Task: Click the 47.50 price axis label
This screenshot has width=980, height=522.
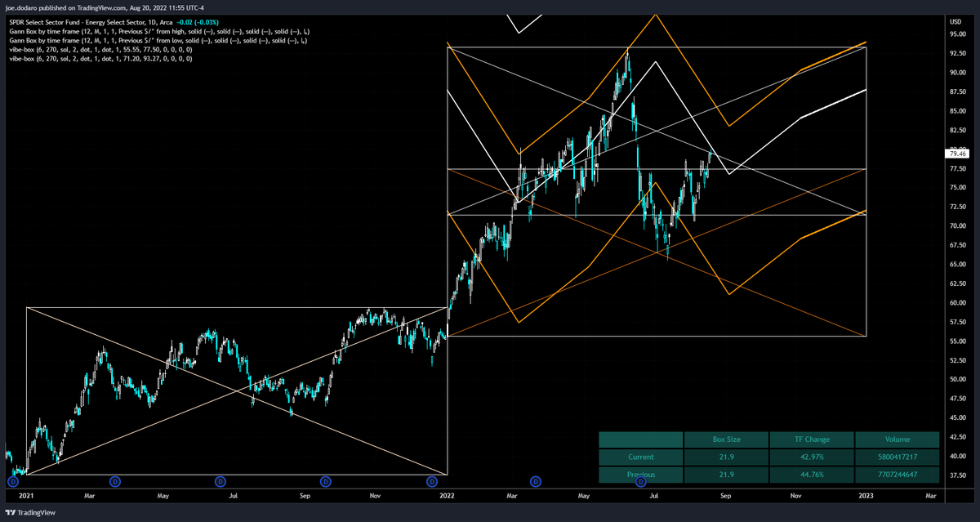Action: tap(957, 399)
